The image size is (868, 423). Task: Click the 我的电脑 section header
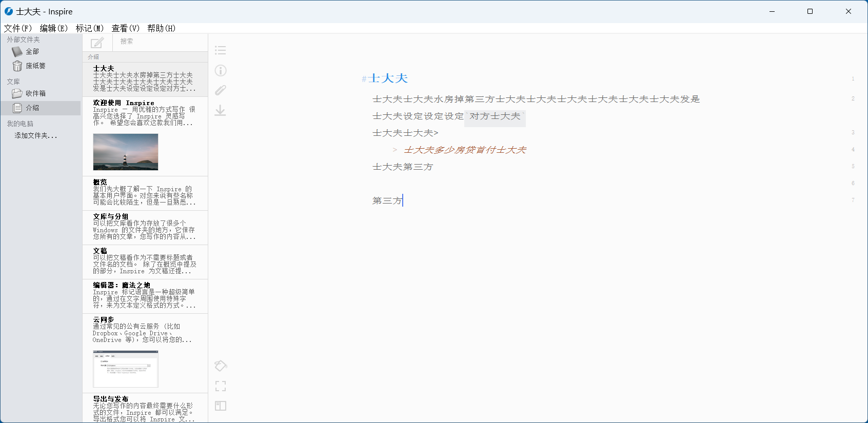coord(20,124)
